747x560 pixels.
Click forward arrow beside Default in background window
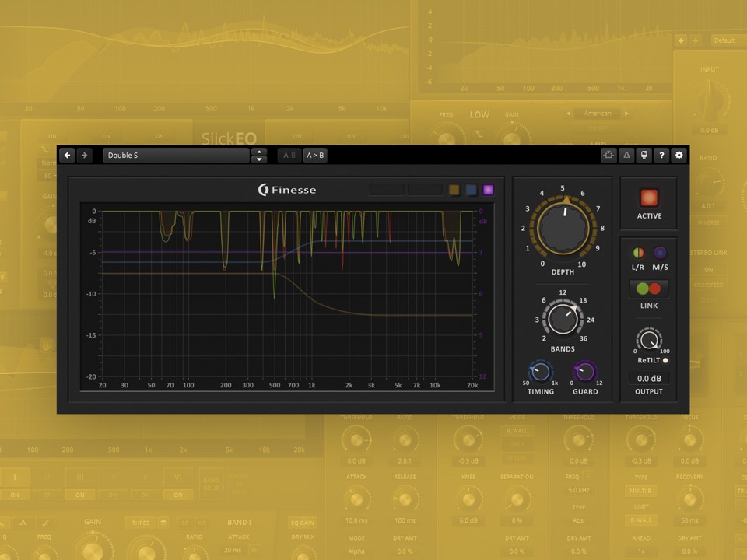[696, 40]
